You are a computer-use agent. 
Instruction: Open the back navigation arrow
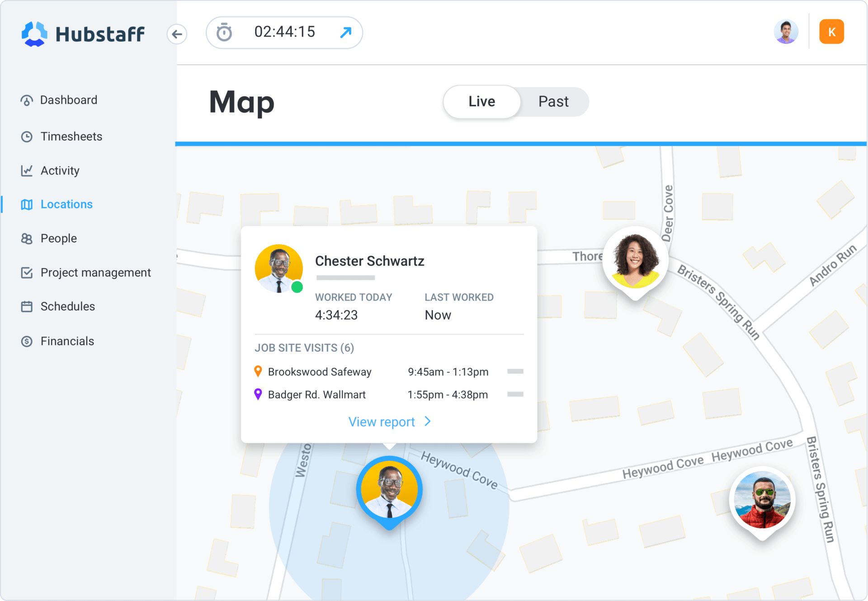(177, 34)
